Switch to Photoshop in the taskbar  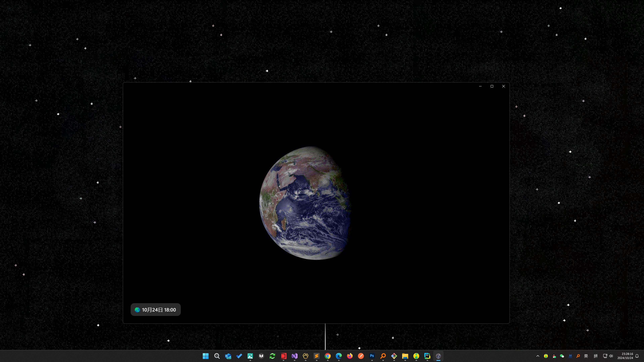[372, 356]
